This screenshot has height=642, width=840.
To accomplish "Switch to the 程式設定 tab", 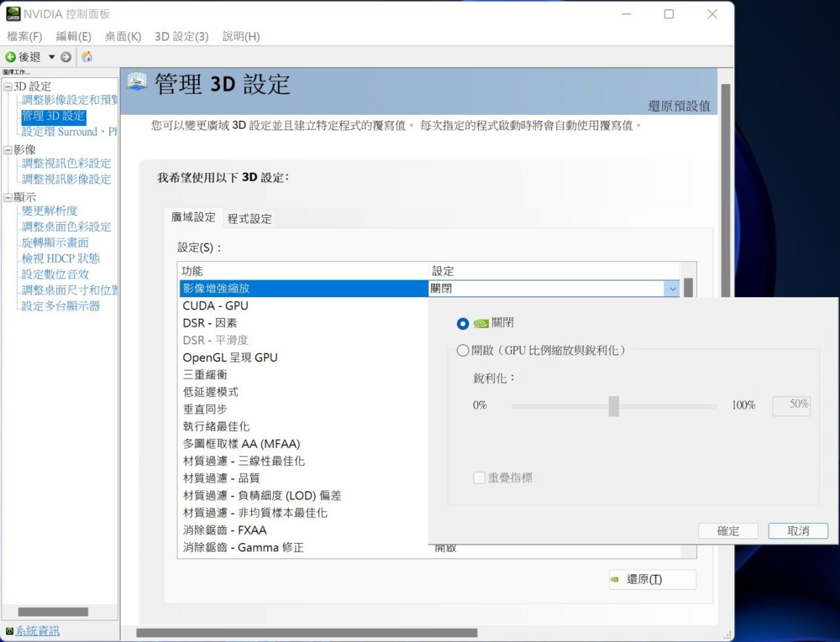I will coord(249,219).
